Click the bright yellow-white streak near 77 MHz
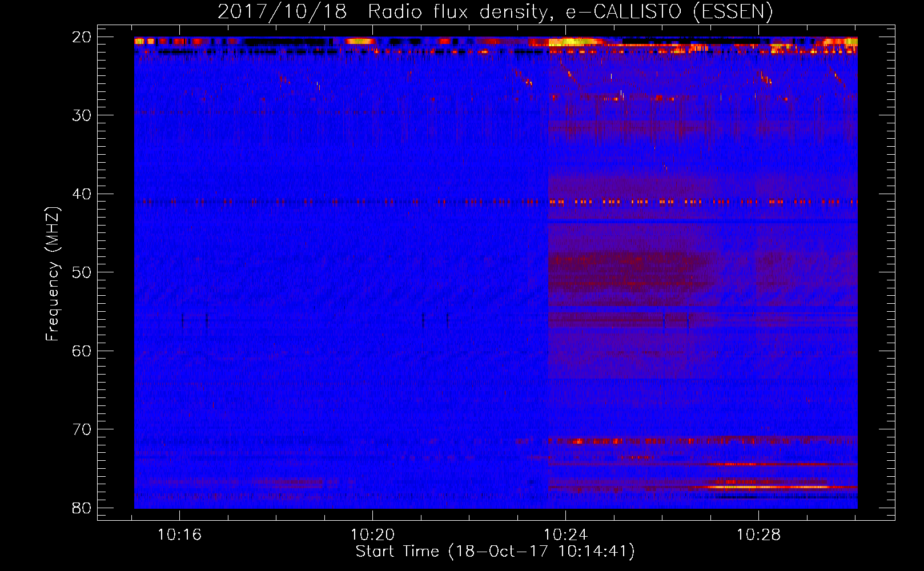Image resolution: width=924 pixels, height=571 pixels. (x=768, y=487)
